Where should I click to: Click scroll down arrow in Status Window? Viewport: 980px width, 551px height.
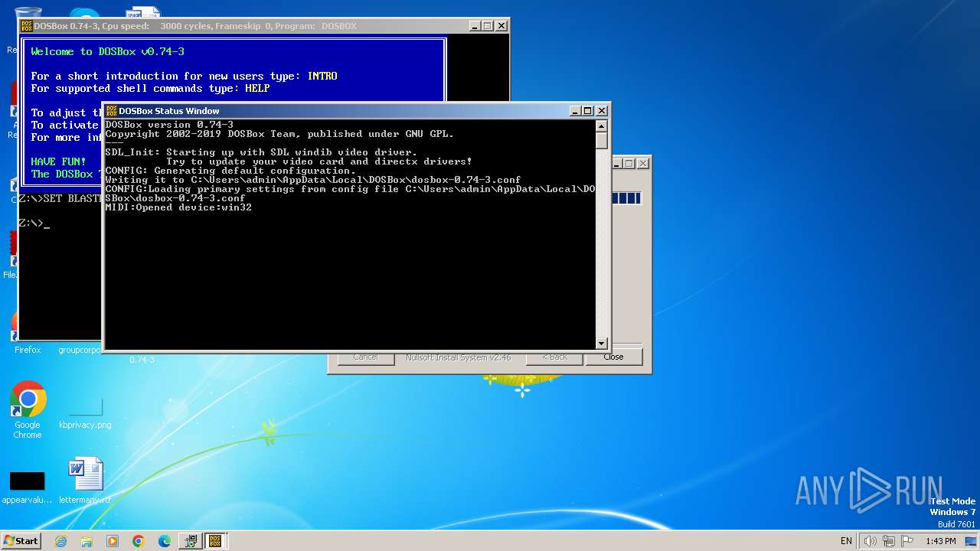[602, 344]
